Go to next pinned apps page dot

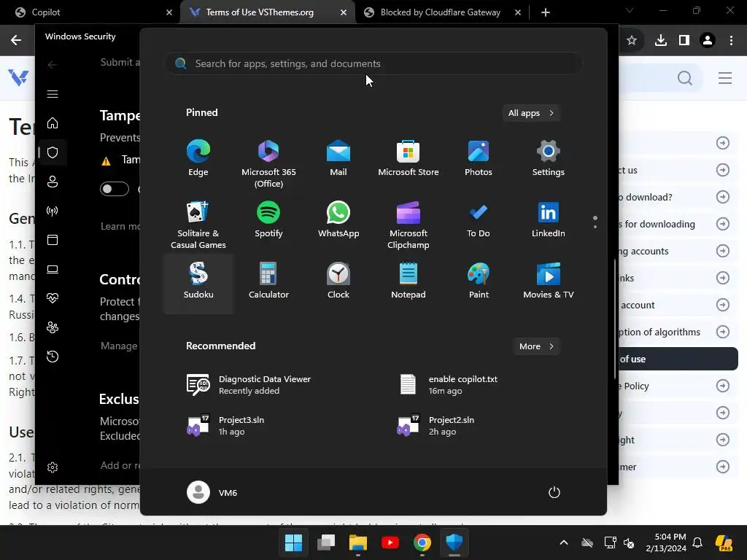tap(595, 227)
